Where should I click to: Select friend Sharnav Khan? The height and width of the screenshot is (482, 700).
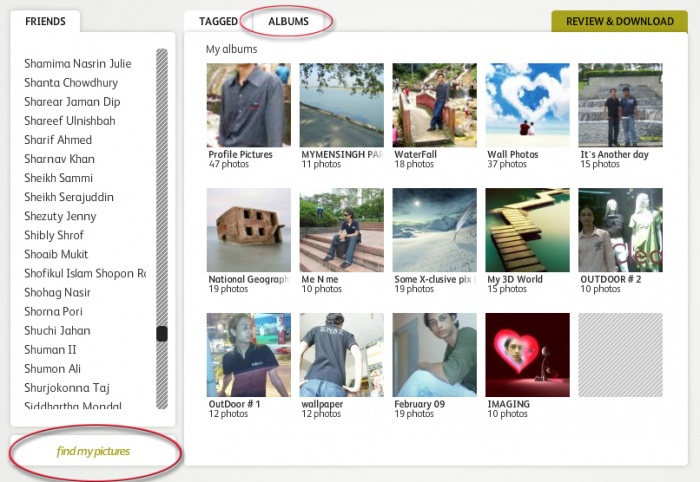tap(59, 159)
